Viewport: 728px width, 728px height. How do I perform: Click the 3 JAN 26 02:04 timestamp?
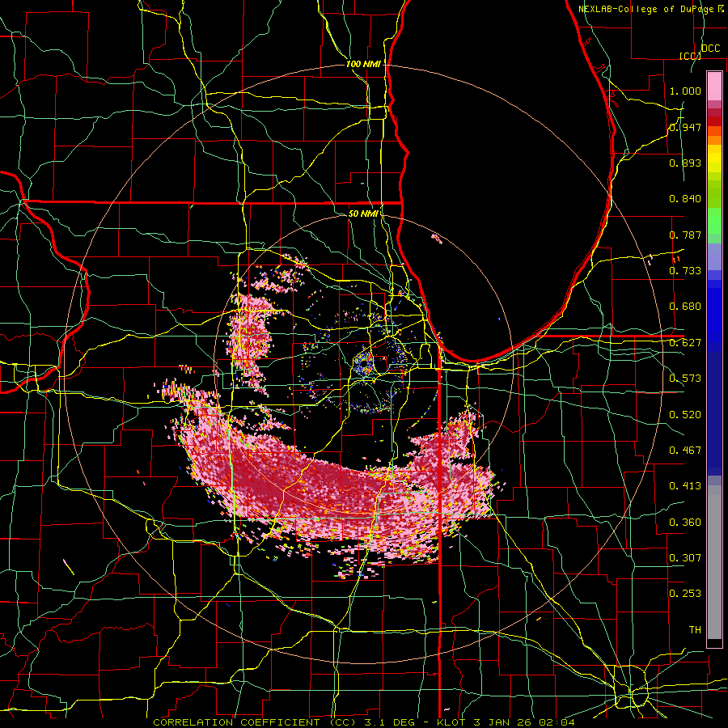(x=524, y=722)
